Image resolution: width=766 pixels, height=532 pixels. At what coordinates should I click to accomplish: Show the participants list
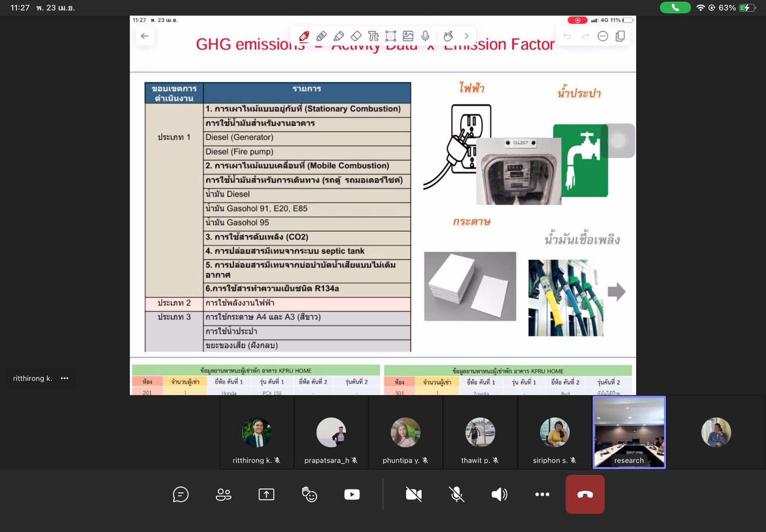click(x=223, y=495)
